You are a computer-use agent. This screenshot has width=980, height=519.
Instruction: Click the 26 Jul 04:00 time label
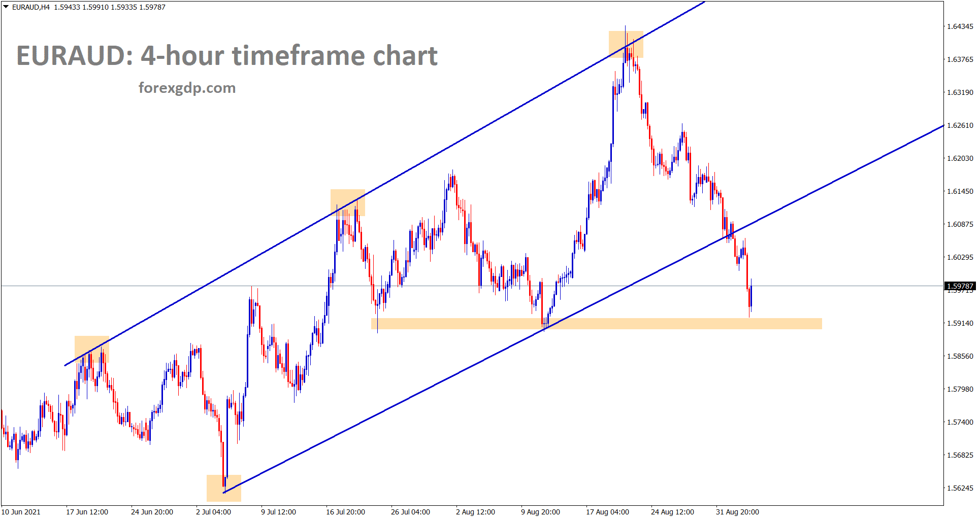tap(410, 512)
